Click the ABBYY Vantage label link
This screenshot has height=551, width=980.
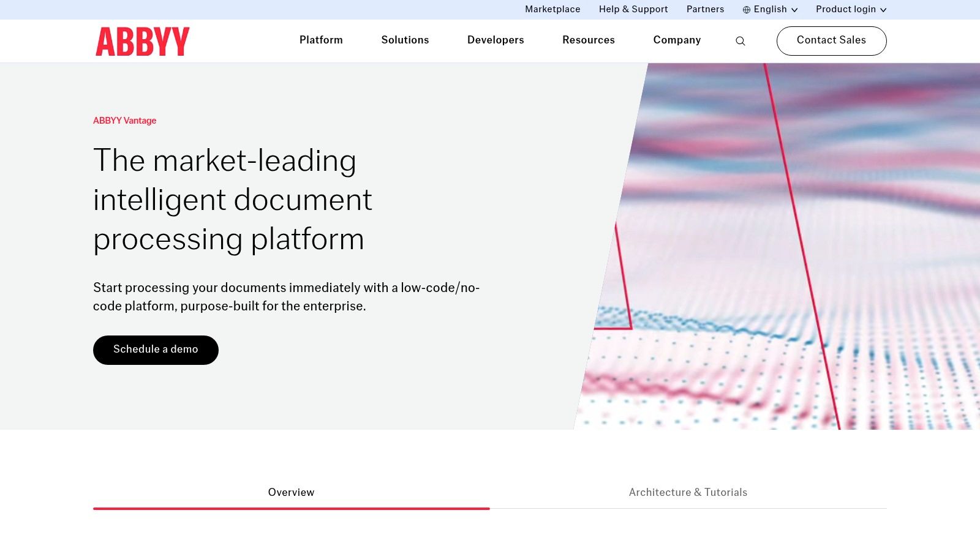(124, 121)
